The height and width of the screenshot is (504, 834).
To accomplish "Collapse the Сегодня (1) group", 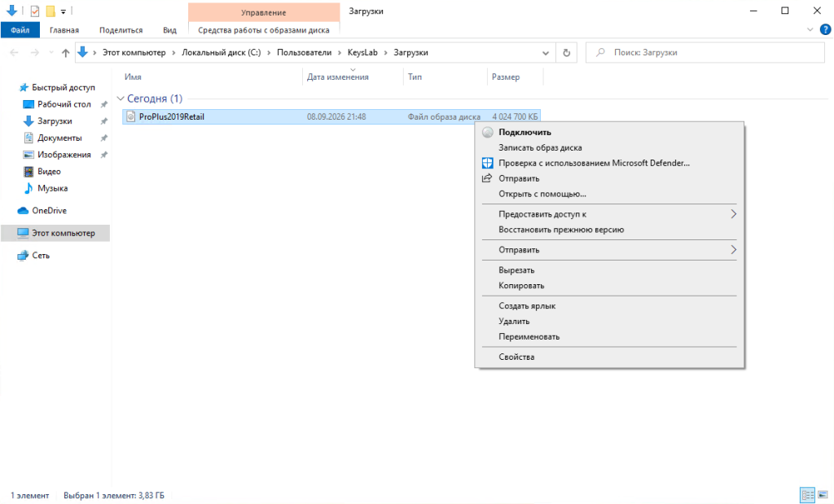I will [121, 99].
